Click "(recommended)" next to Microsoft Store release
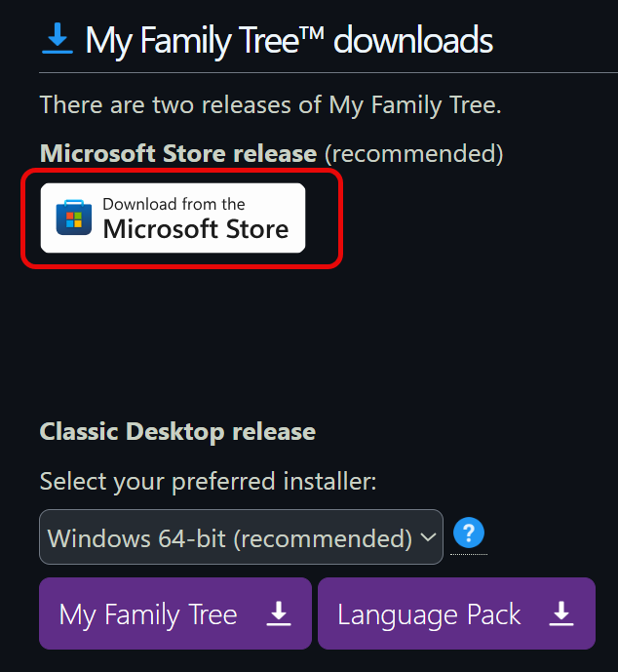Image resolution: width=618 pixels, height=672 pixels. 413,153
